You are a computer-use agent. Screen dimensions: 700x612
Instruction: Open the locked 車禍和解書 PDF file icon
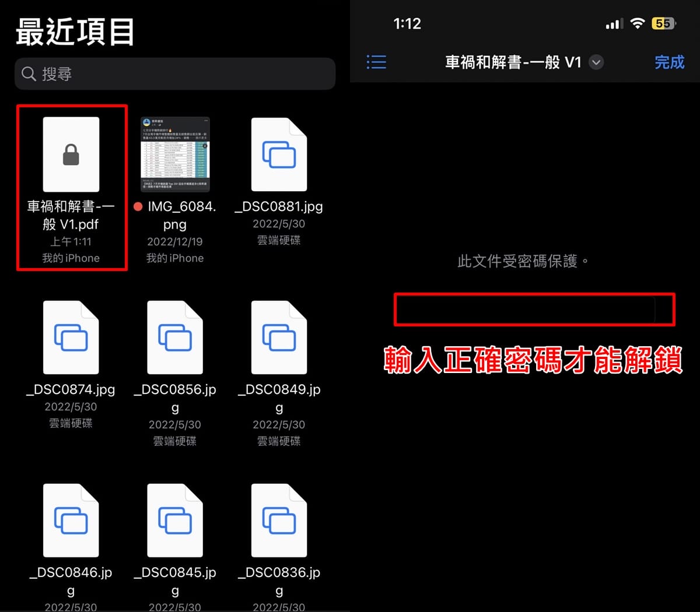coord(71,154)
